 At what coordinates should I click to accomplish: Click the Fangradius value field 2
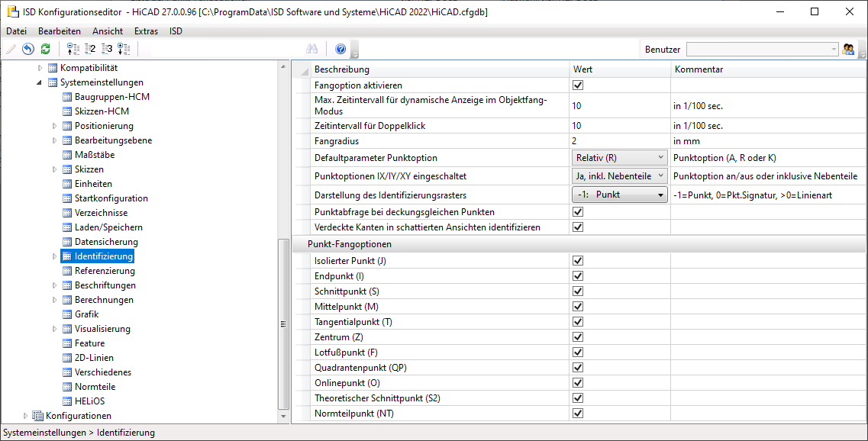coord(620,141)
